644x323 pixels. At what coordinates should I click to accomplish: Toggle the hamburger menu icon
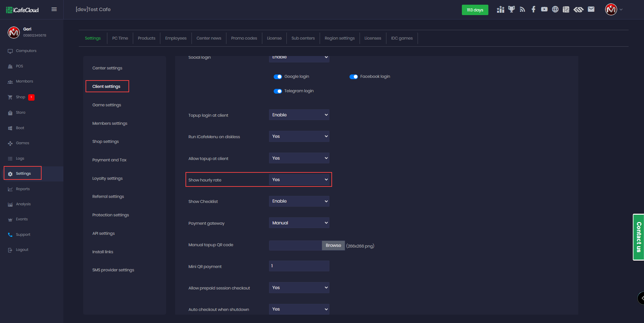pyautogui.click(x=54, y=9)
